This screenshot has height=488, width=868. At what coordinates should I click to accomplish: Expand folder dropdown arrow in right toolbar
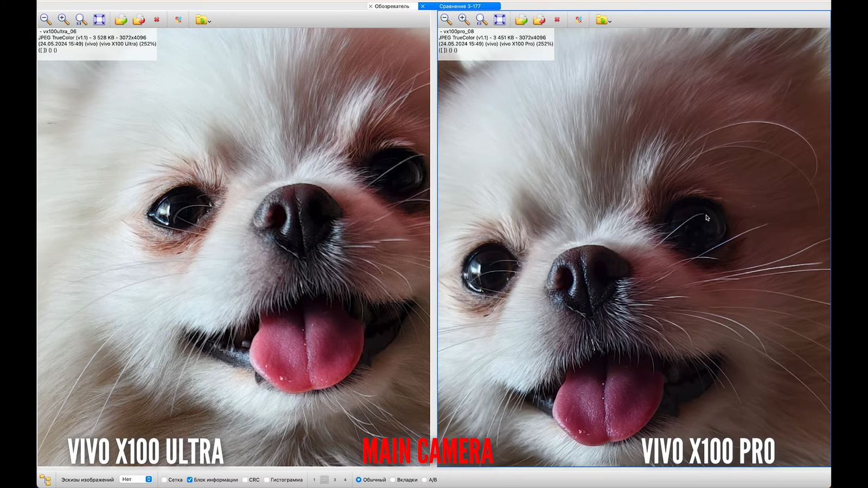coord(610,22)
